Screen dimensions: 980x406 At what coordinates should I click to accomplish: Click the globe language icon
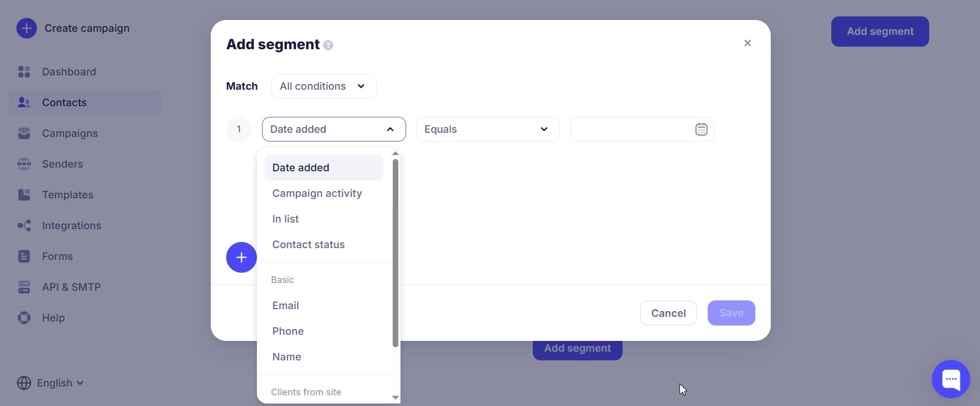tap(24, 383)
